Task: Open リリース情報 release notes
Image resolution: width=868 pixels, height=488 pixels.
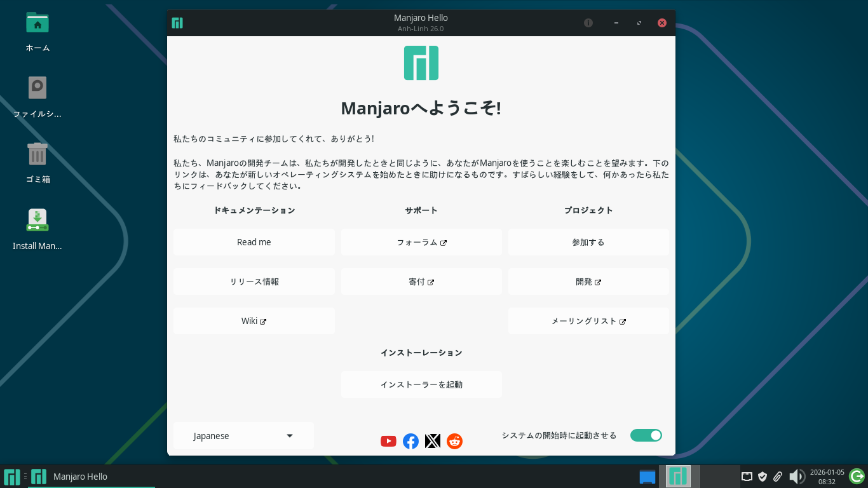Action: click(254, 281)
